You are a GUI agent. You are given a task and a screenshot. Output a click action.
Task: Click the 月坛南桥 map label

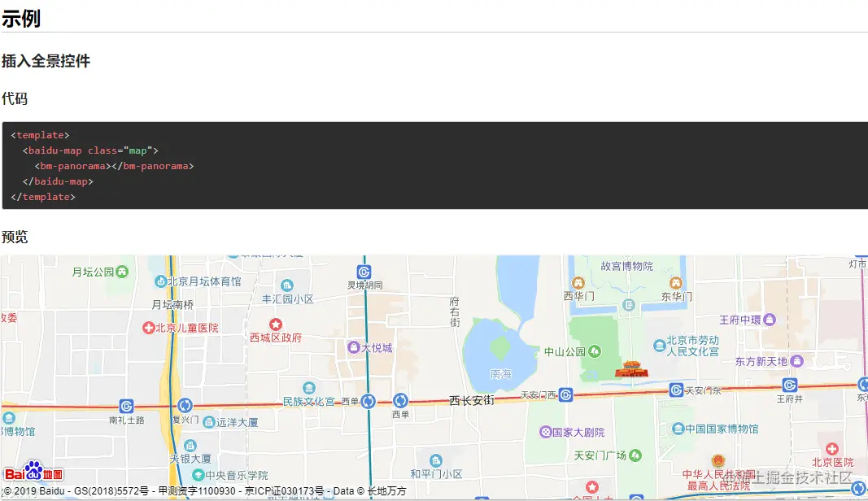172,304
